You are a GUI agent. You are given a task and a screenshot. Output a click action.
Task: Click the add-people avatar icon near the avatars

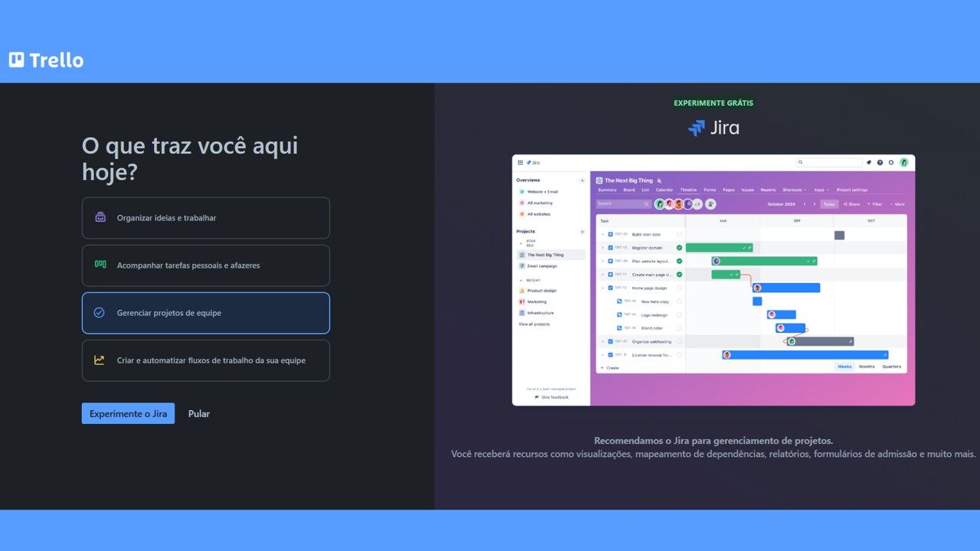coord(709,204)
